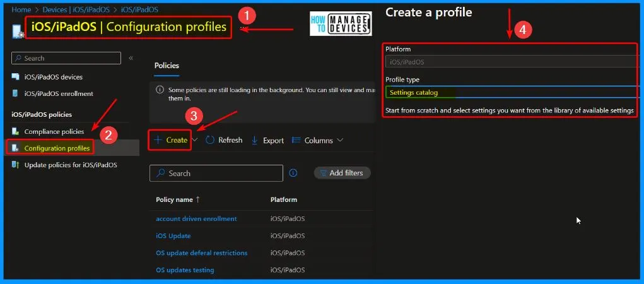This screenshot has width=644, height=284.
Task: Click Platform cell of account driven enrollment row
Action: point(288,218)
